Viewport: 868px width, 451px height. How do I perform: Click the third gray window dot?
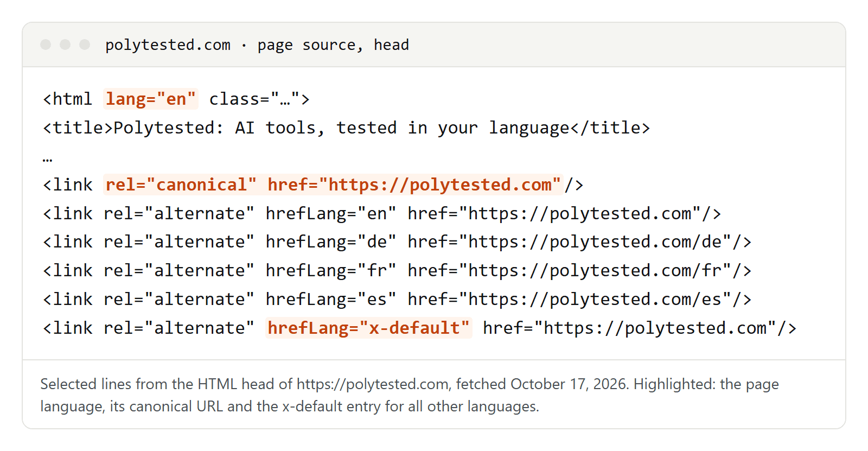[x=85, y=45]
